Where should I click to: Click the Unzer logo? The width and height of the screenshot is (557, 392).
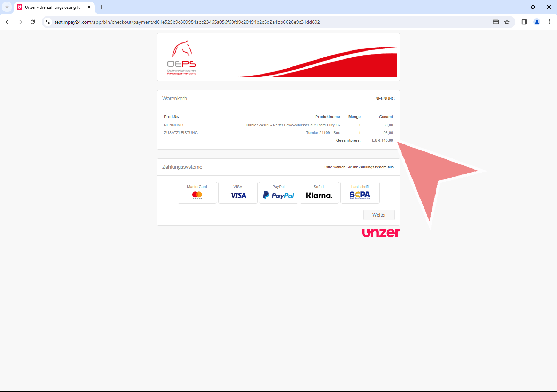coord(381,233)
